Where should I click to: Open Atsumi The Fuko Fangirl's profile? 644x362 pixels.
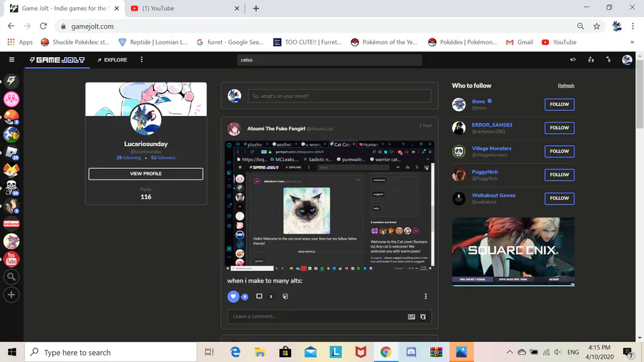[276, 129]
